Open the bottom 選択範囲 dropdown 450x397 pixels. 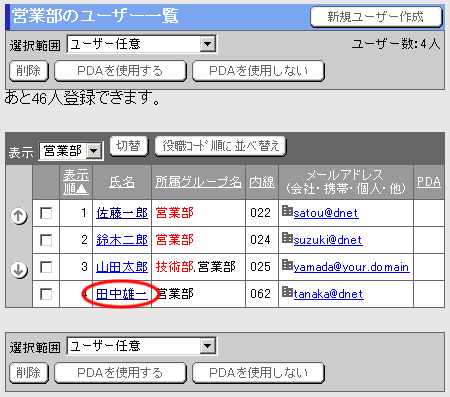142,346
